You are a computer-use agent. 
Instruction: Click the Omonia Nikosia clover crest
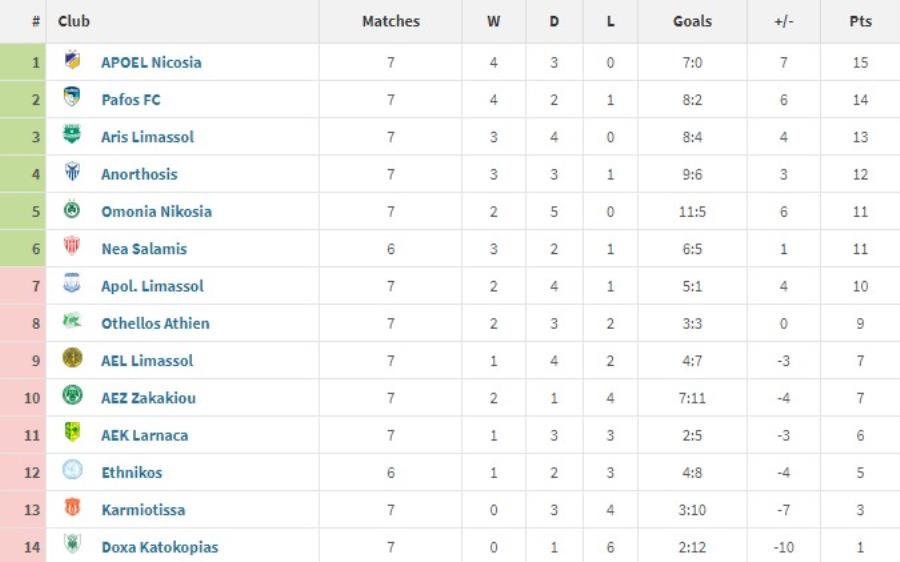tap(72, 209)
